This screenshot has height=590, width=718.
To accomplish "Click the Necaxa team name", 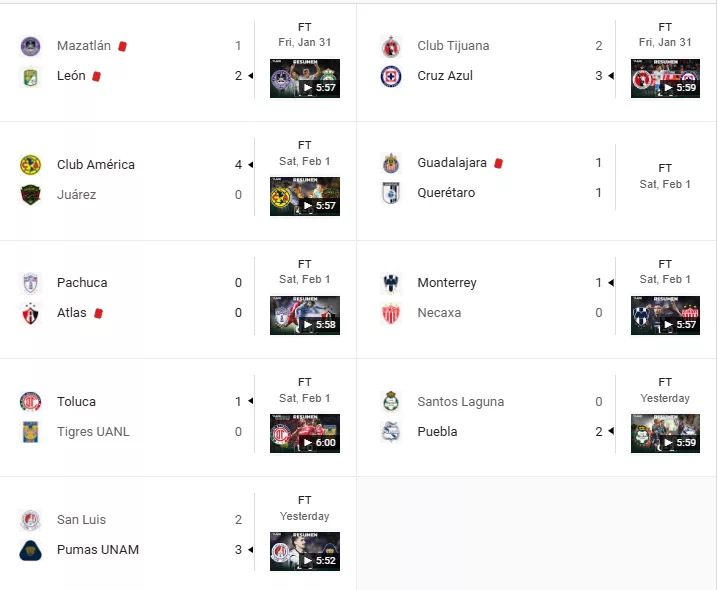I will [x=439, y=313].
